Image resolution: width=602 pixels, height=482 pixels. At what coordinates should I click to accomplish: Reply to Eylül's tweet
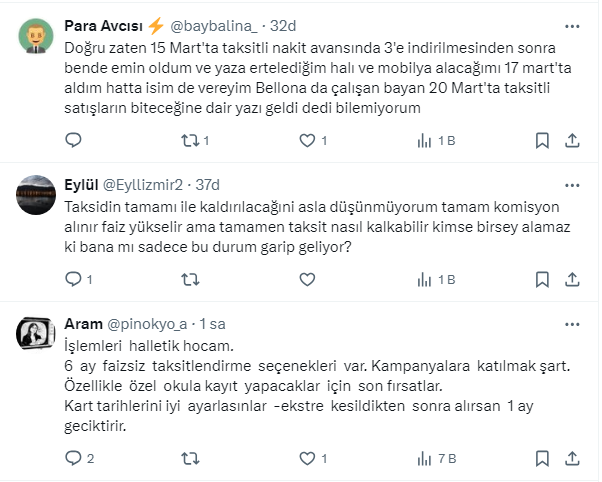(71, 279)
